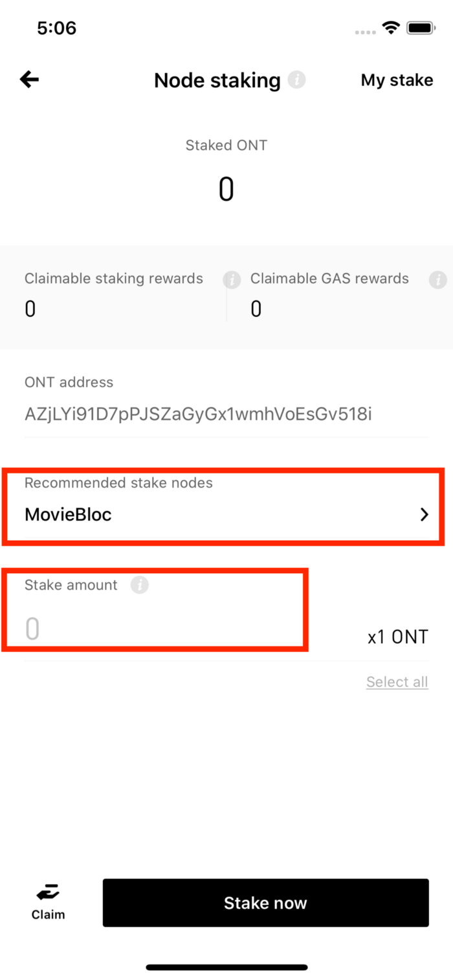Expand Recommended stake nodes chevron
The width and height of the screenshot is (453, 980).
tap(425, 514)
